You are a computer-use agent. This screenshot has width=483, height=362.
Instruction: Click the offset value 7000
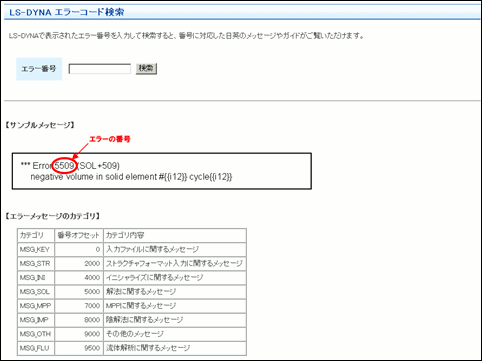(x=92, y=306)
